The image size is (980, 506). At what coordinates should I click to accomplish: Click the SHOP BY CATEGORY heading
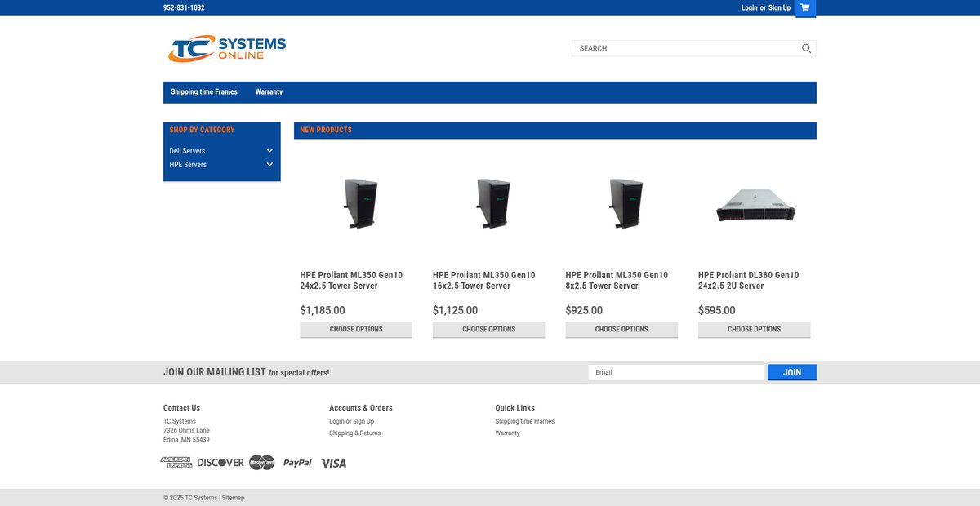point(202,130)
